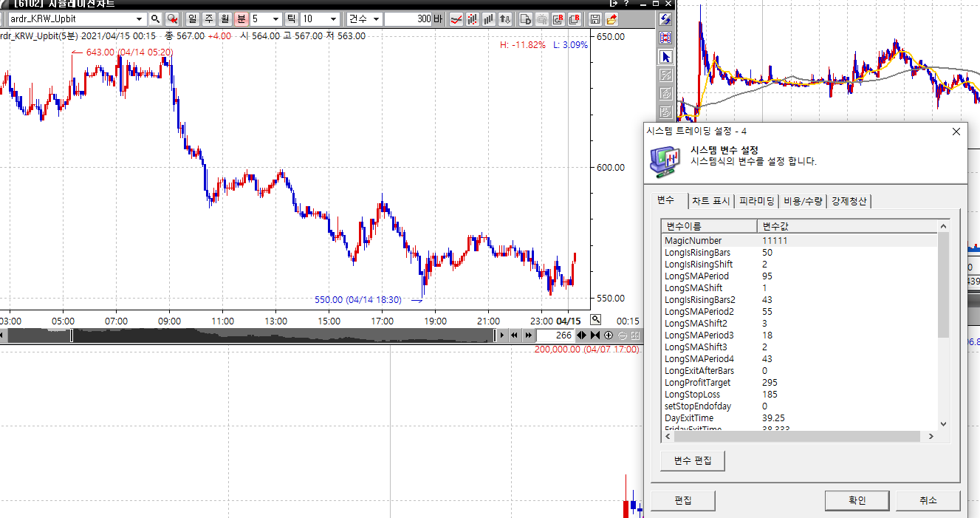The height and width of the screenshot is (518, 980).
Task: Switch to the 차트 표시 tab
Action: coord(710,201)
